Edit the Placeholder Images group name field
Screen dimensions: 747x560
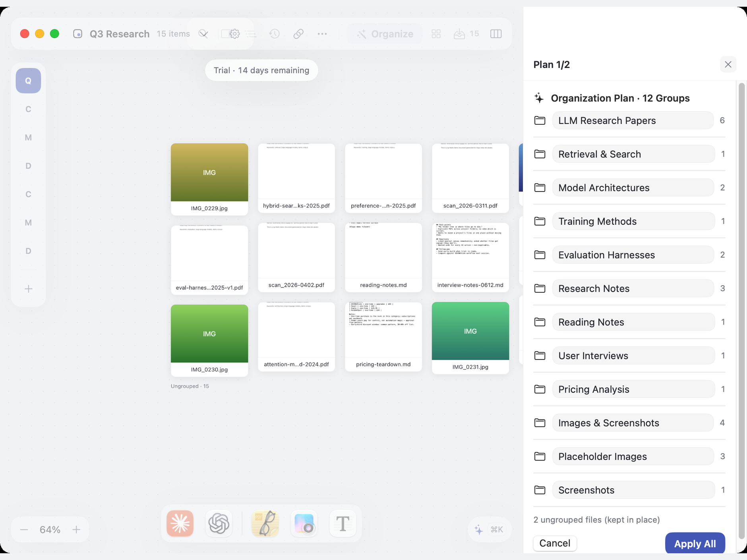[633, 456]
